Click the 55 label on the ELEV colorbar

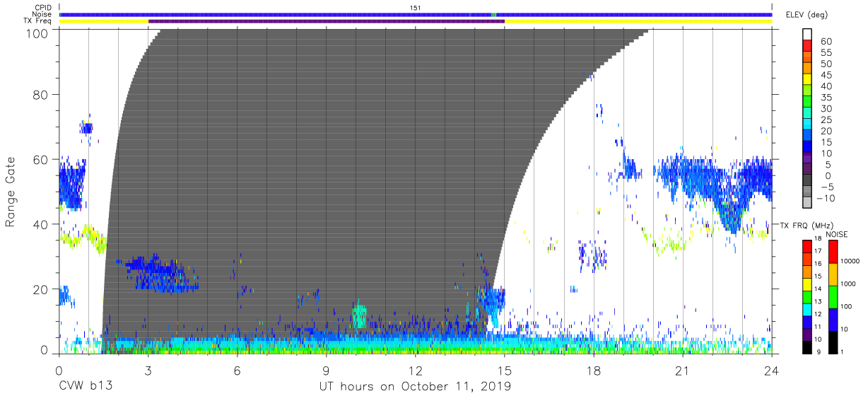[827, 52]
